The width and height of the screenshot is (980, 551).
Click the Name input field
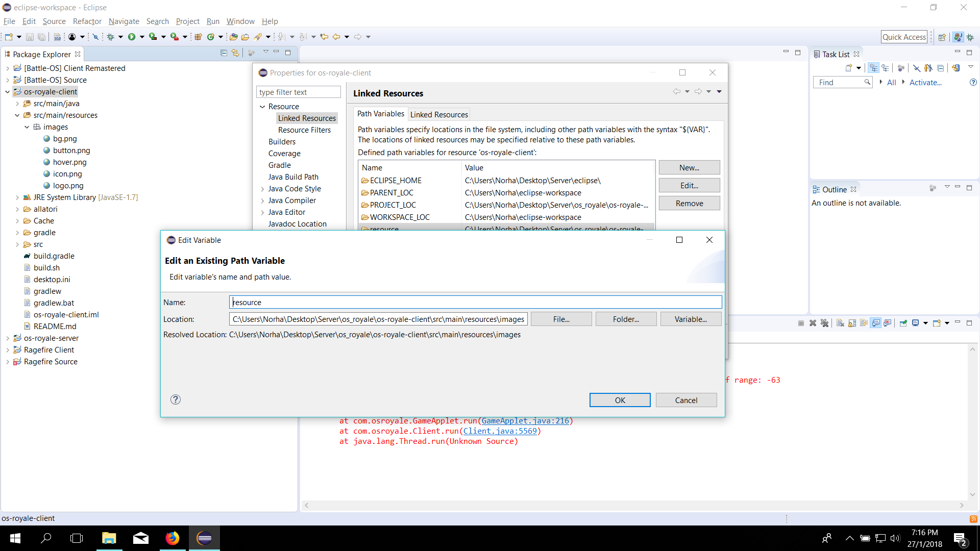475,302
